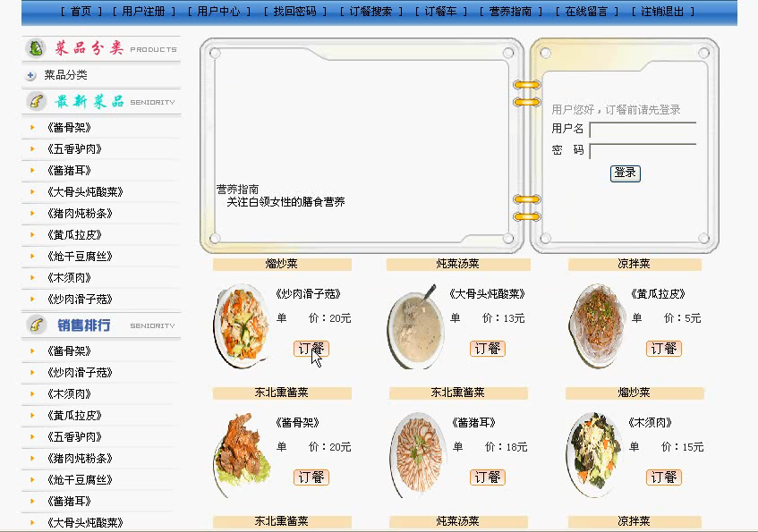Click 注销退出 to log out

662,12
